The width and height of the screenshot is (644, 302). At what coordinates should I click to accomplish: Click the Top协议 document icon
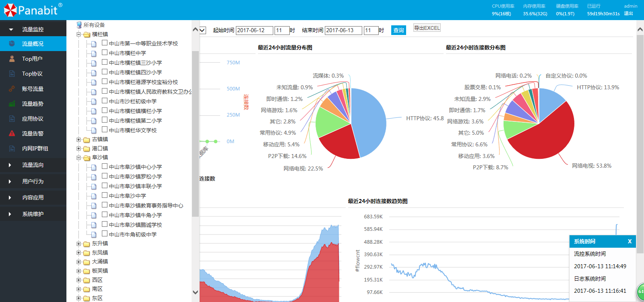(12, 74)
